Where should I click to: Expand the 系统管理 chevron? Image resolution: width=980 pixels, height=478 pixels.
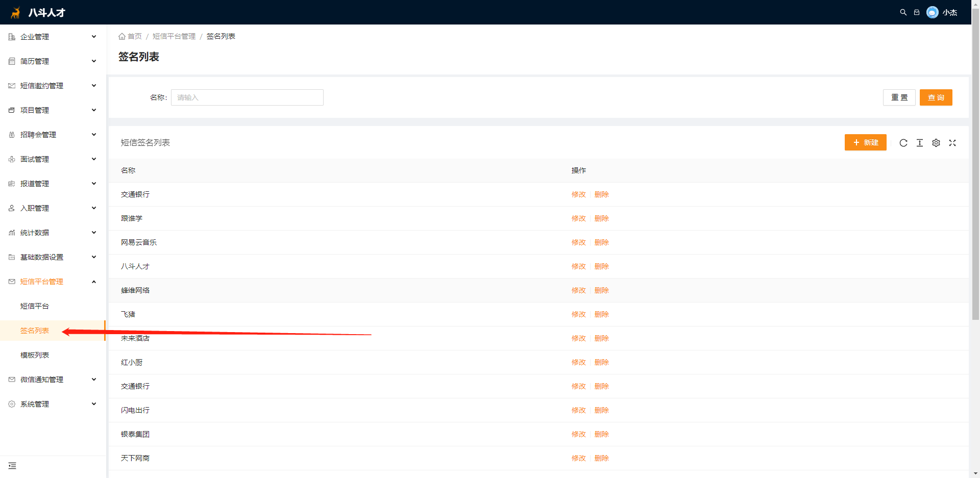coord(94,404)
